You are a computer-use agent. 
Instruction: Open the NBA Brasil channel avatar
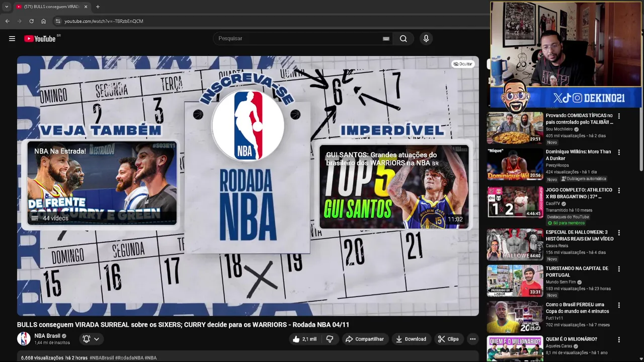[x=24, y=339]
